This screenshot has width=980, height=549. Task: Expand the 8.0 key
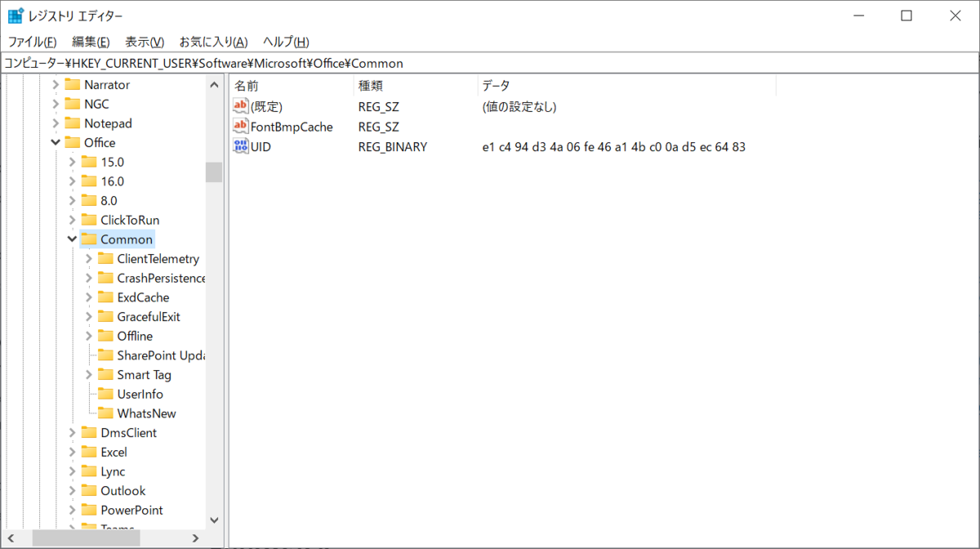[72, 200]
